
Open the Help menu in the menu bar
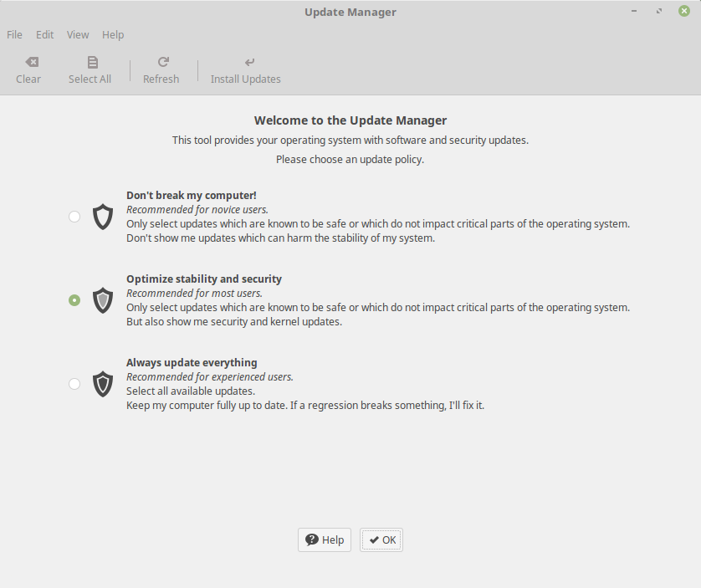[x=113, y=35]
